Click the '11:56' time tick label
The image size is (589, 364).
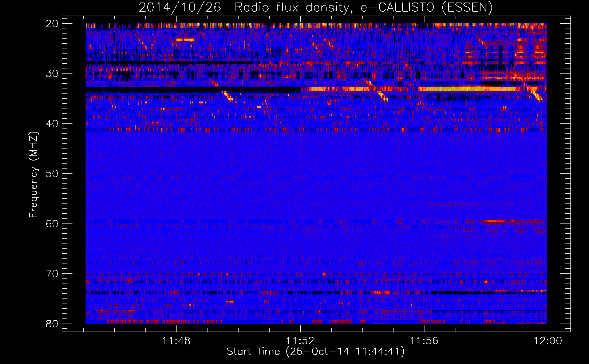click(424, 341)
